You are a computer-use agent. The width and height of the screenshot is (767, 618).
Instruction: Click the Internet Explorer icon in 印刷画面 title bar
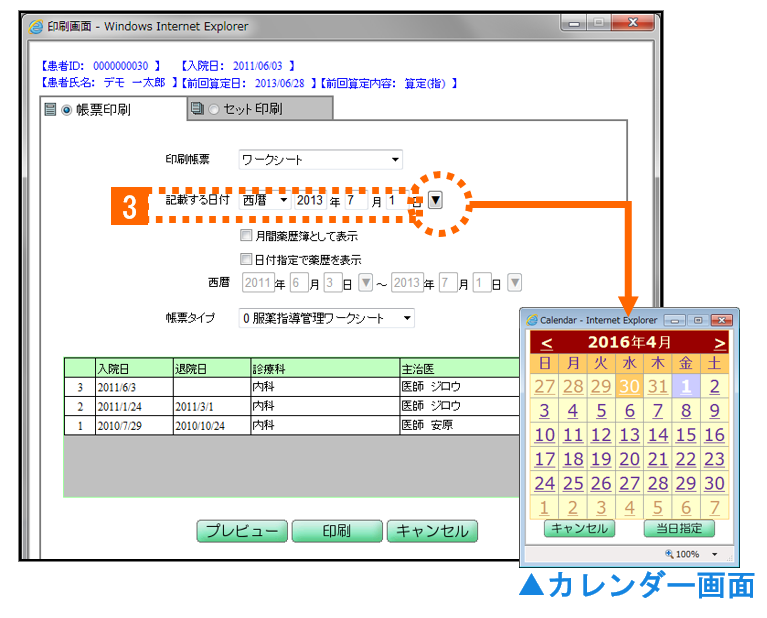36,27
